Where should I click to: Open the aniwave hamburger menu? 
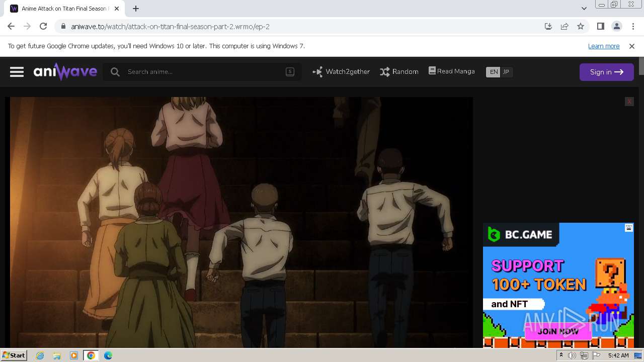click(17, 72)
